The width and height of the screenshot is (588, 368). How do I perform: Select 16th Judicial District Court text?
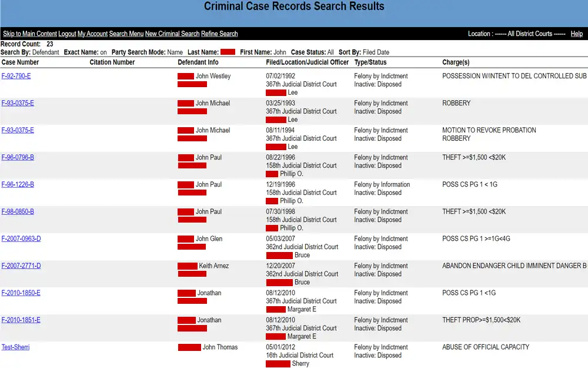tap(300, 355)
